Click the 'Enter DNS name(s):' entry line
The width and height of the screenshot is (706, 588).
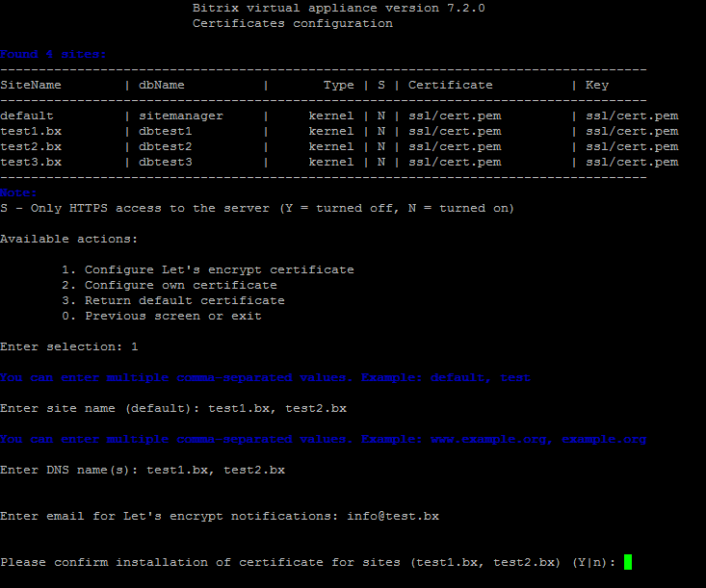click(143, 471)
